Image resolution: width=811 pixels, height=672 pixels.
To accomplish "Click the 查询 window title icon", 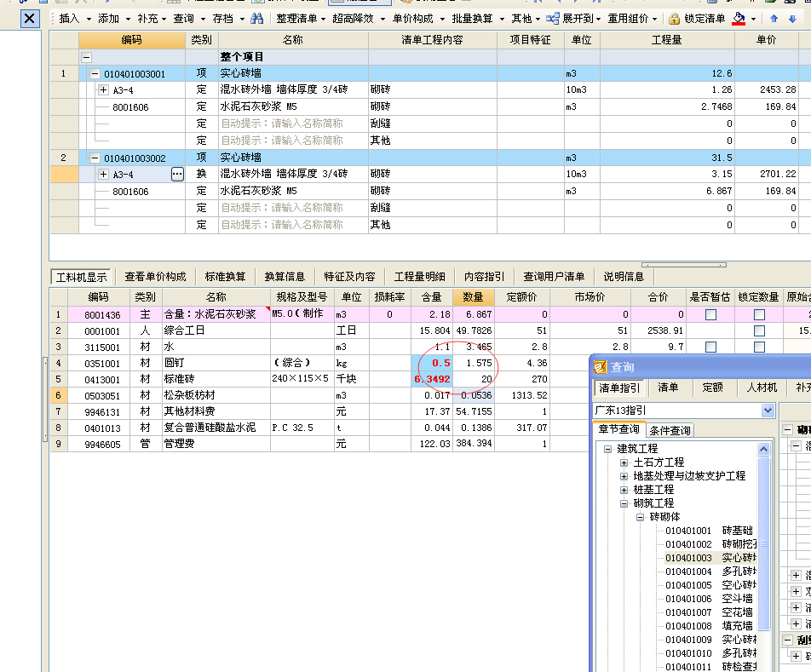I will point(600,367).
